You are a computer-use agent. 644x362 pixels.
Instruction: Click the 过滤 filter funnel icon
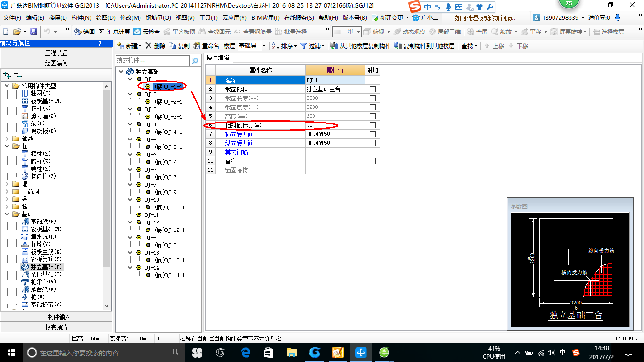(304, 46)
